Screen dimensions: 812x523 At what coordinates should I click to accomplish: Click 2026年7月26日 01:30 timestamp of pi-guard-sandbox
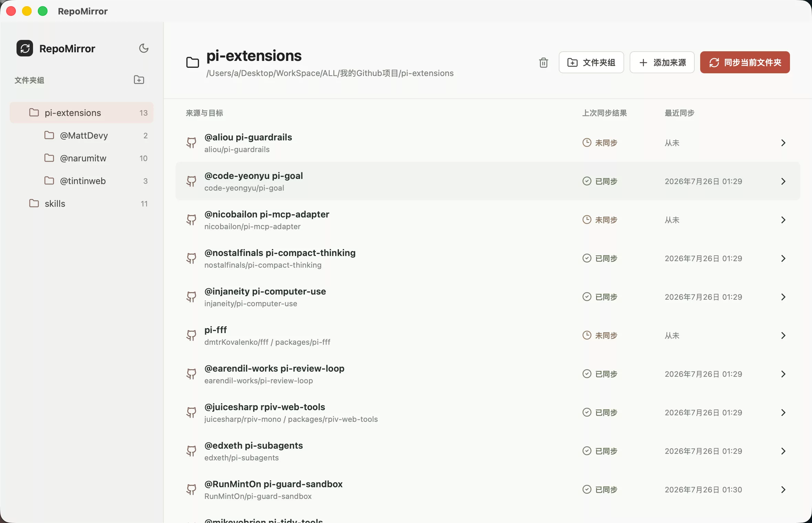[703, 489]
